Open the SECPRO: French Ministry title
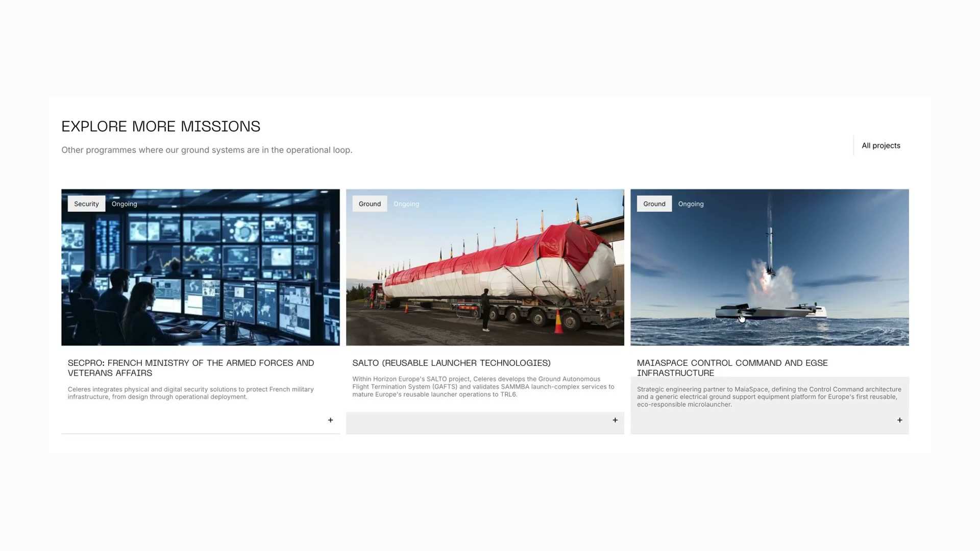Screen dimensions: 980x551 (x=191, y=368)
